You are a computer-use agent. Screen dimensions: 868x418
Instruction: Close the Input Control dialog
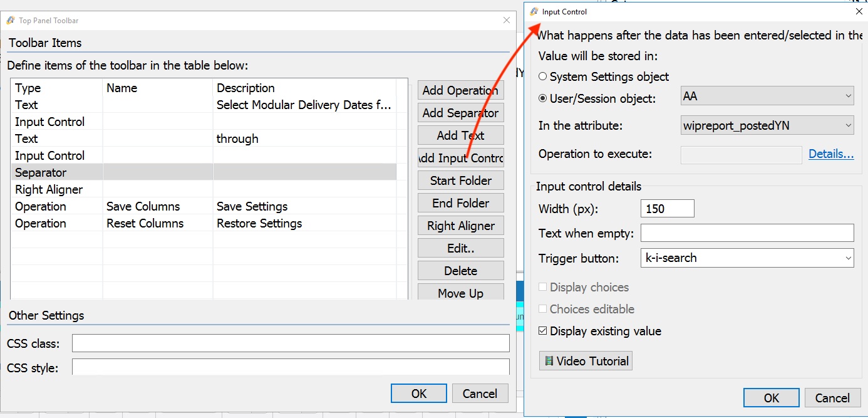coord(859,11)
